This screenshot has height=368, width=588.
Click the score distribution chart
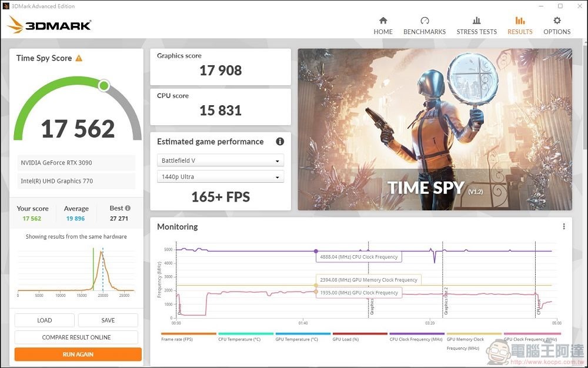pos(76,272)
